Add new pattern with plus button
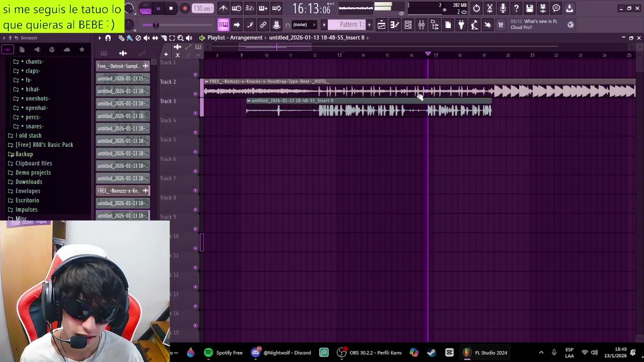 [x=369, y=25]
